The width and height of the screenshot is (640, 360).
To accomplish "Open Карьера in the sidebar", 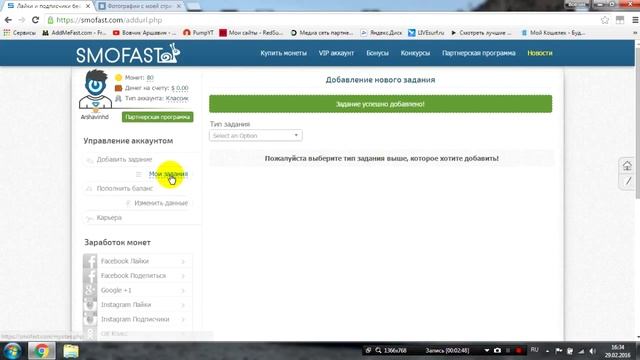I will pos(109,218).
